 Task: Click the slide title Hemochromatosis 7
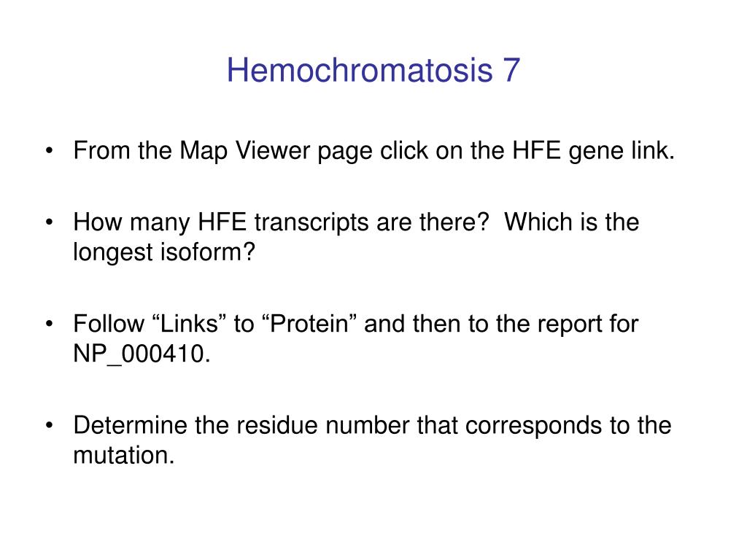coord(373,70)
